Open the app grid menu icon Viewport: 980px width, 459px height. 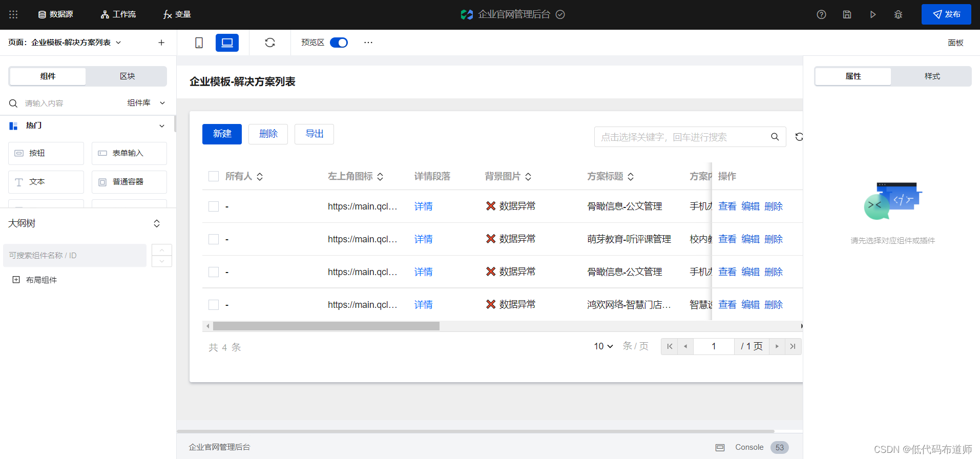click(13, 14)
